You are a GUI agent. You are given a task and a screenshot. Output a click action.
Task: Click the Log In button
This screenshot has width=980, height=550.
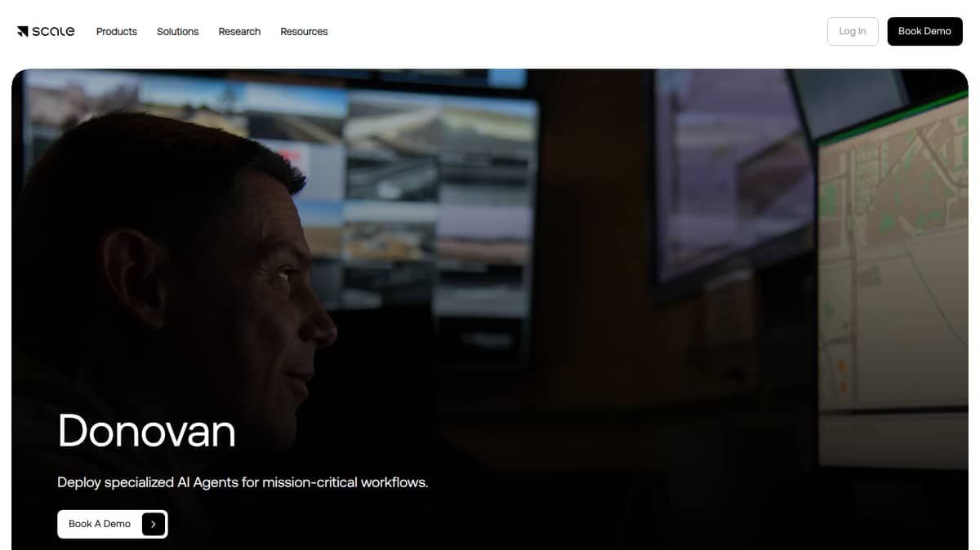(x=853, y=31)
